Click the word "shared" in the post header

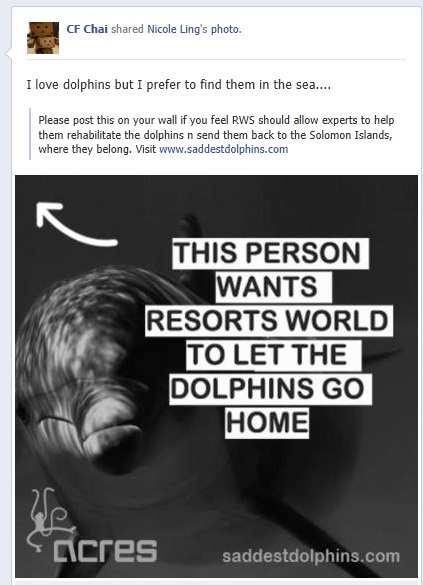[127, 29]
